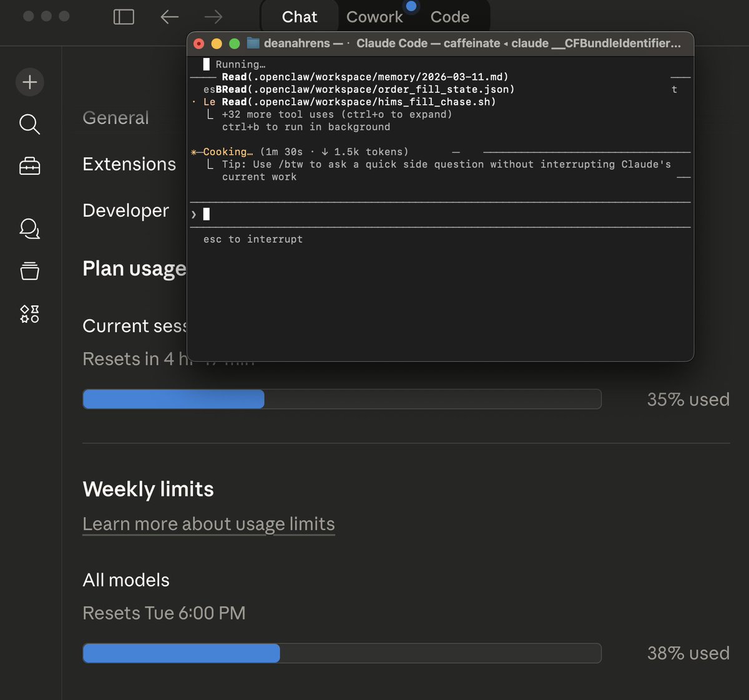Click the '35% used' label
This screenshot has width=749, height=700.
point(688,399)
